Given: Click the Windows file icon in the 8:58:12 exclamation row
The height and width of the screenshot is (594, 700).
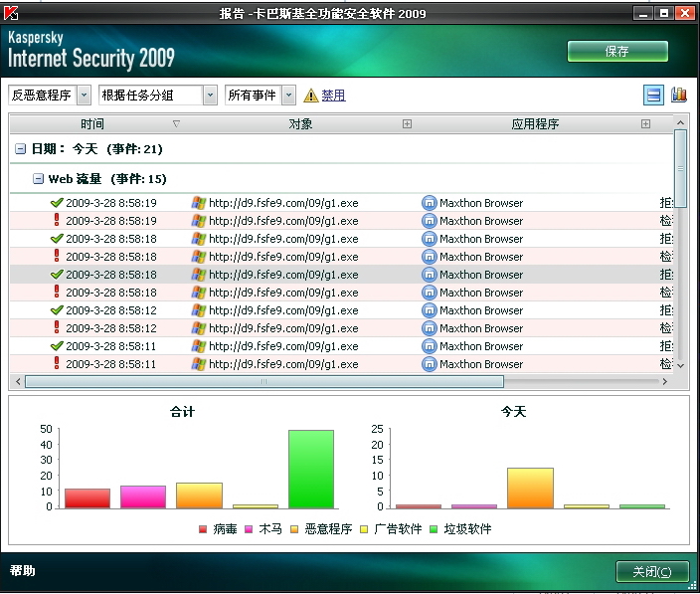Looking at the screenshot, I should (x=199, y=328).
